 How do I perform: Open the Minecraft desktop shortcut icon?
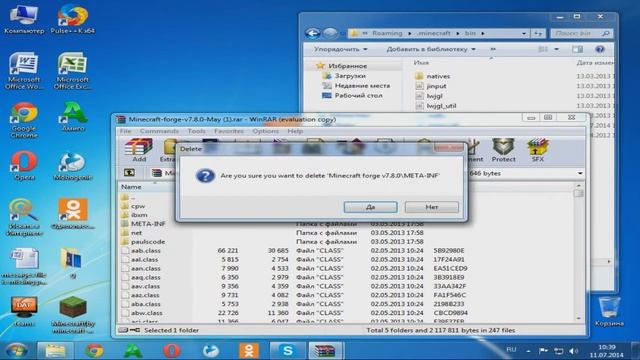click(73, 315)
